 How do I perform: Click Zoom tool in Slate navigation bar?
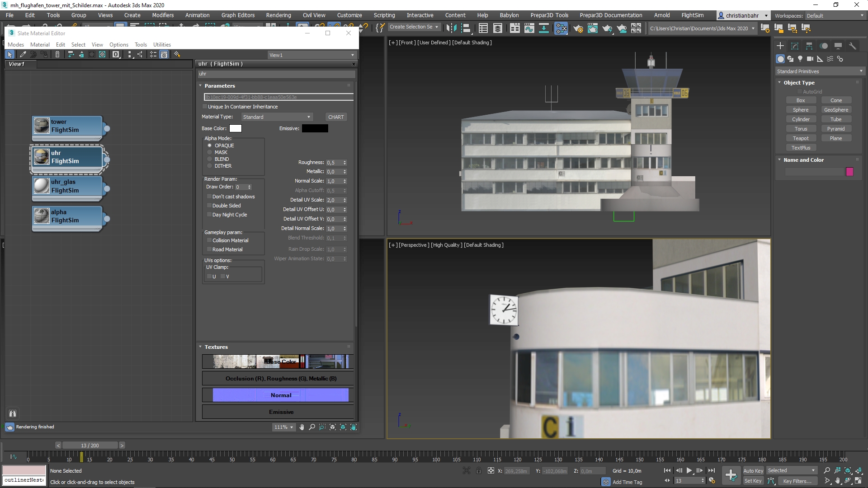pos(312,427)
